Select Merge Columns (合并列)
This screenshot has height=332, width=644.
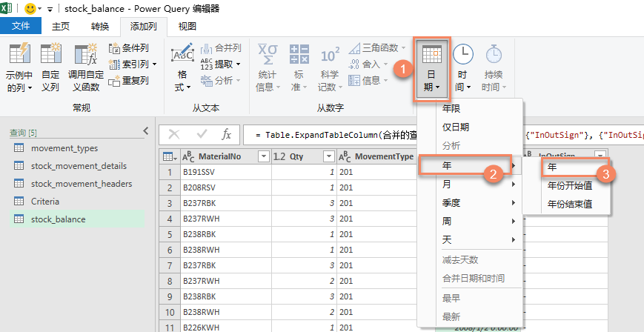point(221,48)
